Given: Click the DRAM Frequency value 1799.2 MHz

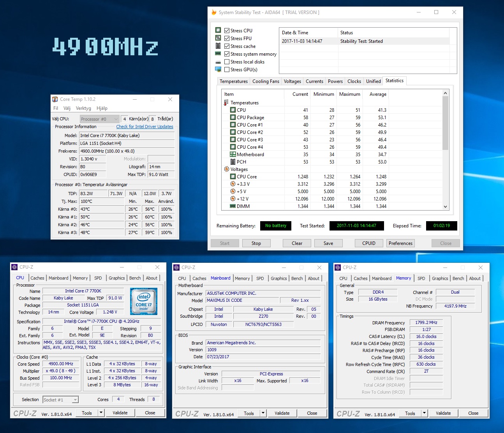Looking at the screenshot, I should click(x=426, y=322).
